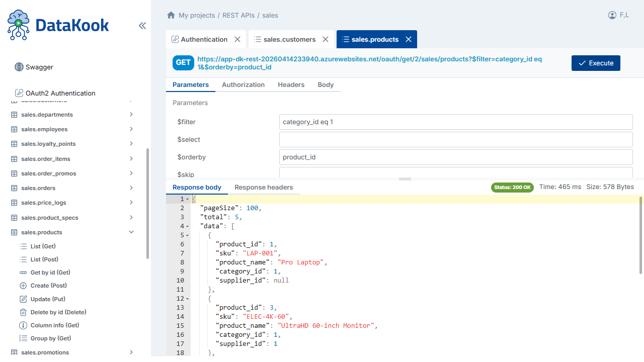Close the Authentication tab

[x=237, y=39]
